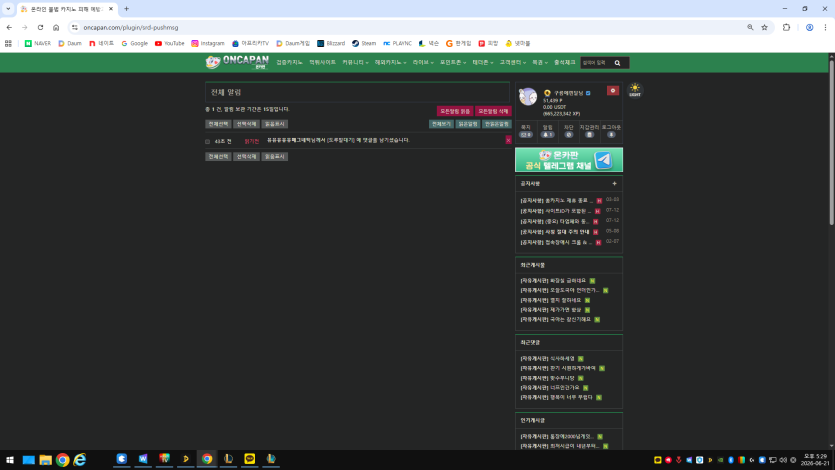Open the Telegram channel banner

tap(569, 160)
